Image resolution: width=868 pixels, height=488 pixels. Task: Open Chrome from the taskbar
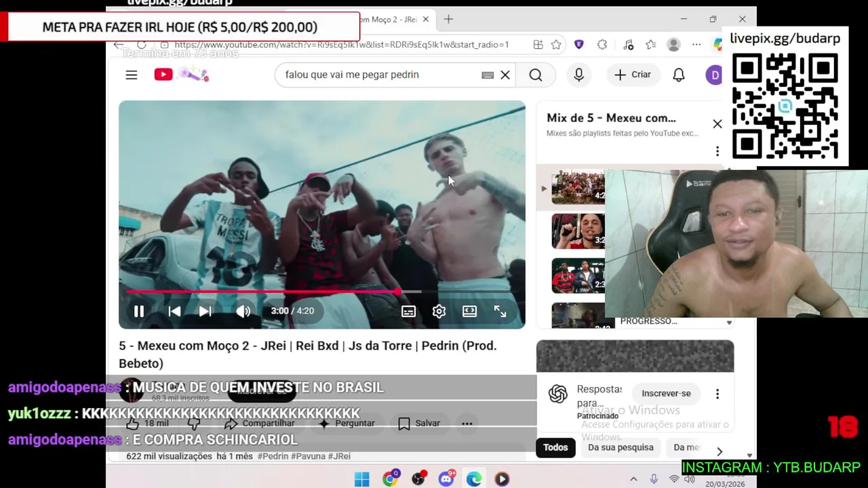(391, 479)
